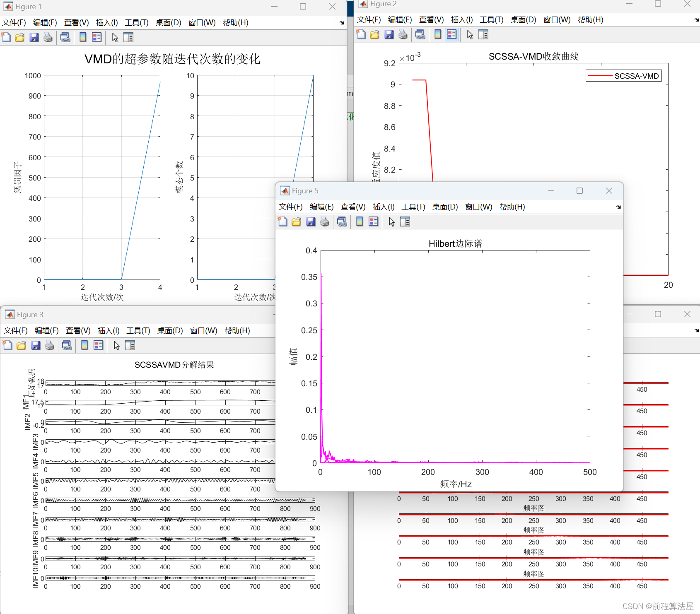
Task: Click 频率/Hz axis label in Figure 5
Action: point(456,484)
